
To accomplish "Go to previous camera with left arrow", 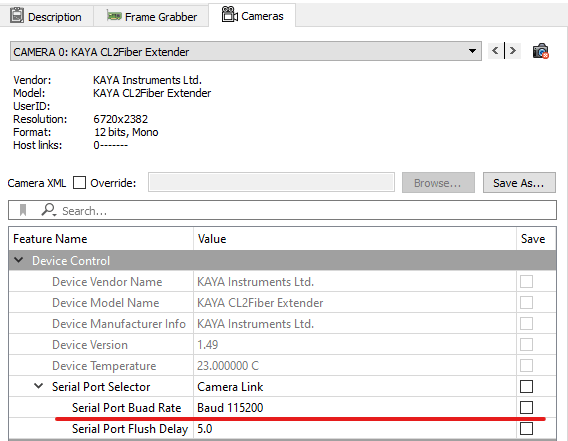I will 495,51.
